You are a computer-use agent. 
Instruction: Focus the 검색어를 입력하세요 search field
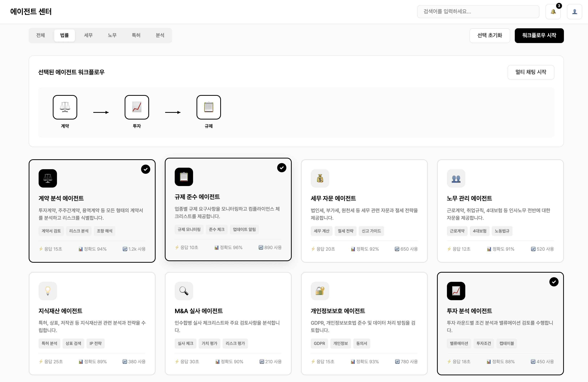pos(478,12)
